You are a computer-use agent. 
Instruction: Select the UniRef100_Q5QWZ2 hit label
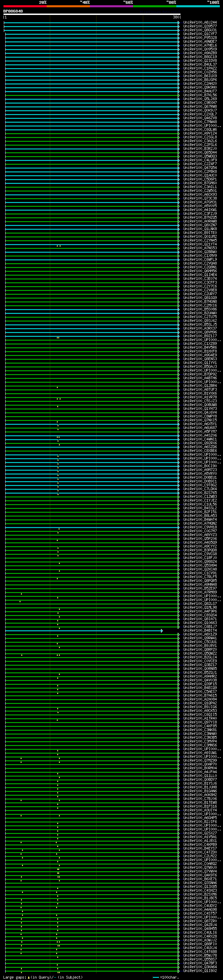point(200,653)
